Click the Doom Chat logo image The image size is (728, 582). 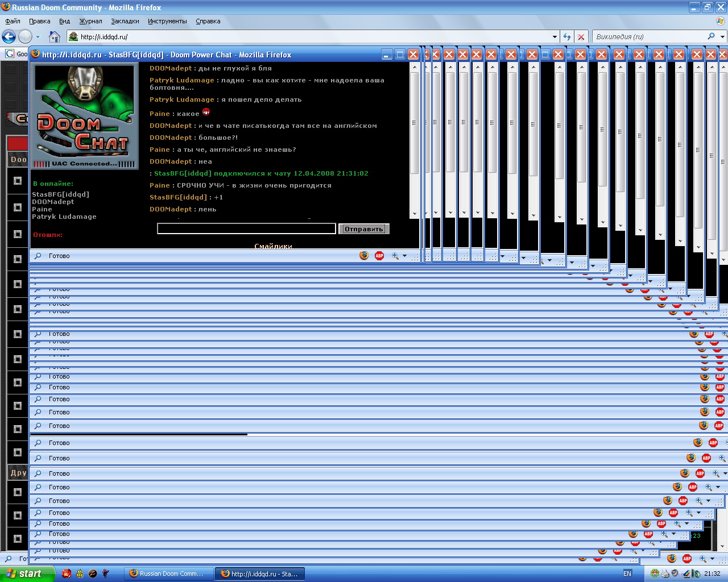click(x=84, y=117)
